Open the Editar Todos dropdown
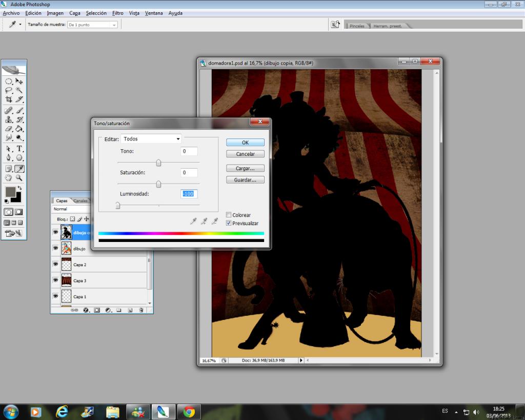Viewport: 525px width, 420px height. (x=151, y=138)
